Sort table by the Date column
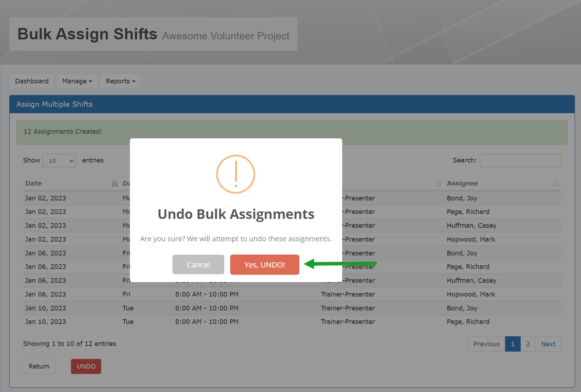Viewport: 581px width, 392px height. pos(71,183)
